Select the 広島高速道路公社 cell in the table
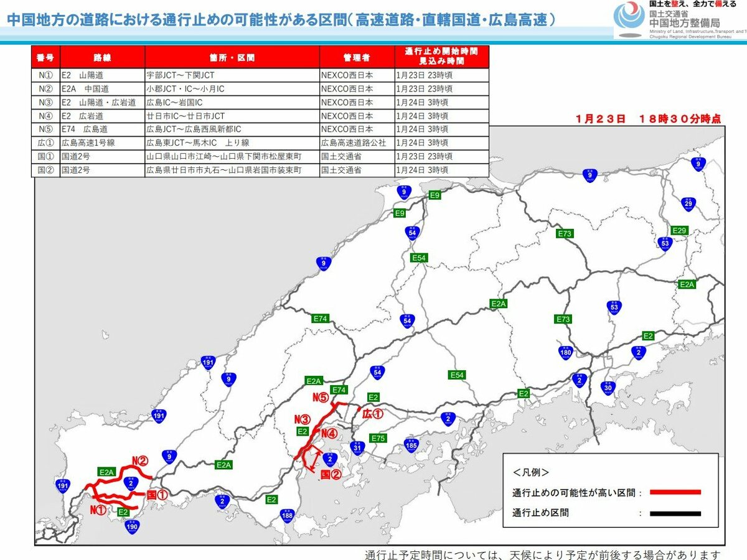The width and height of the screenshot is (747, 560). coord(353,142)
